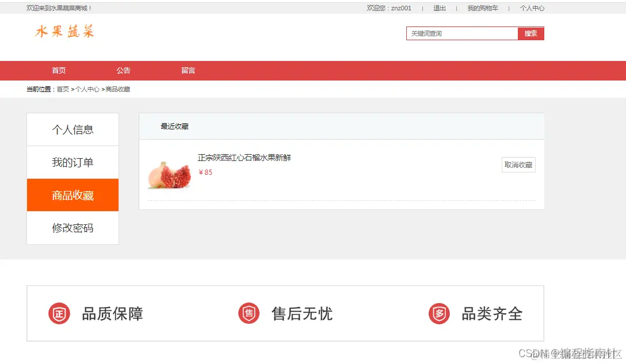The width and height of the screenshot is (626, 364).
Task: Click the 售后无忧 label
Action: (302, 314)
